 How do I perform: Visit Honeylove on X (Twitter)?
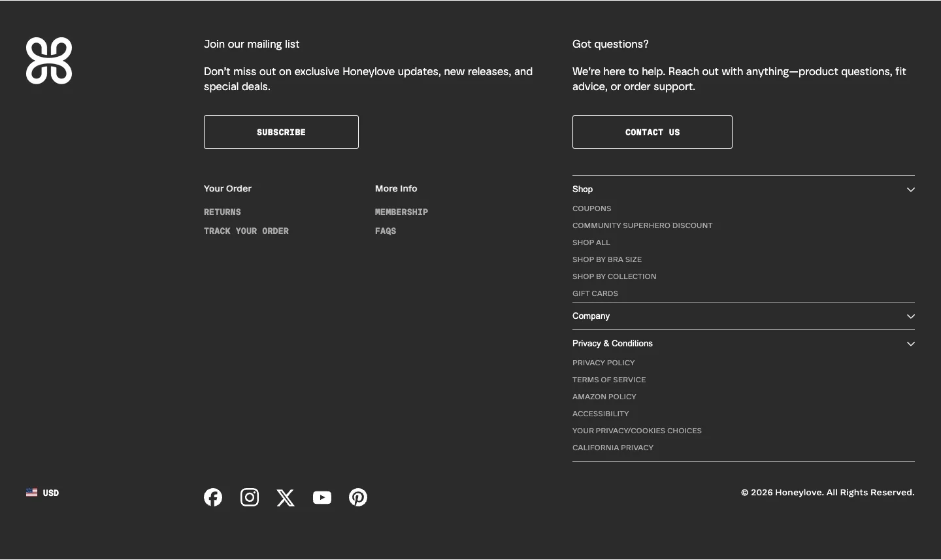pos(286,498)
